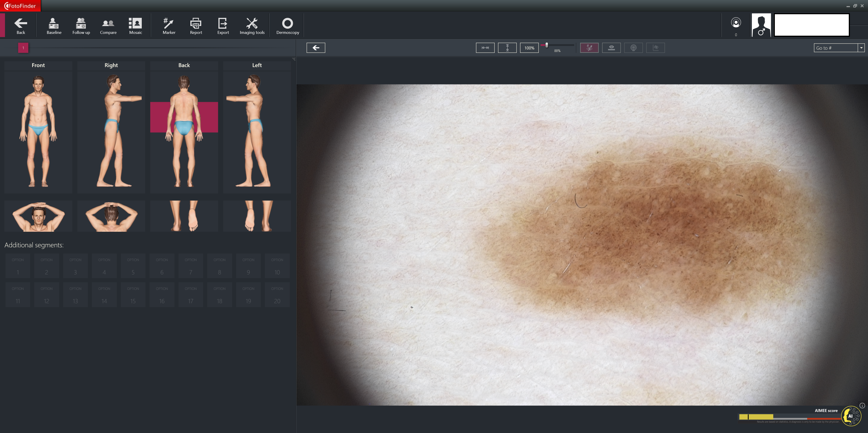The height and width of the screenshot is (433, 868).
Task: Select the Marker tool
Action: [x=169, y=26]
